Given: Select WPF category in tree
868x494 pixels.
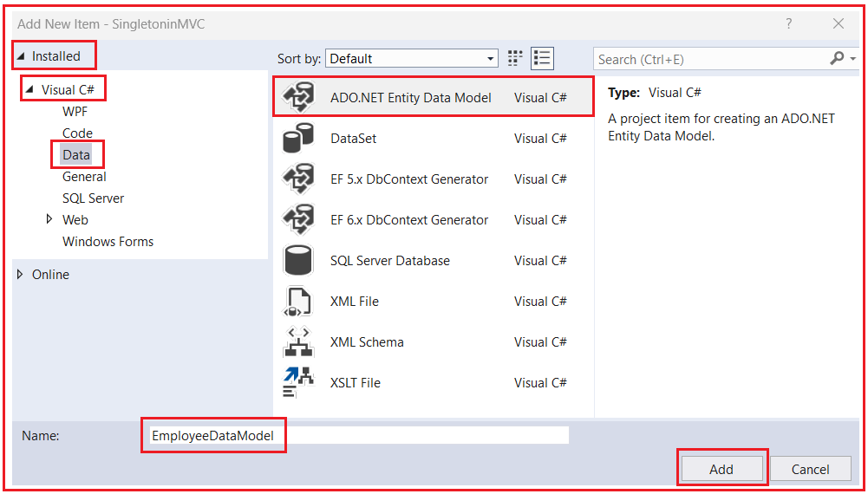Looking at the screenshot, I should click(75, 111).
